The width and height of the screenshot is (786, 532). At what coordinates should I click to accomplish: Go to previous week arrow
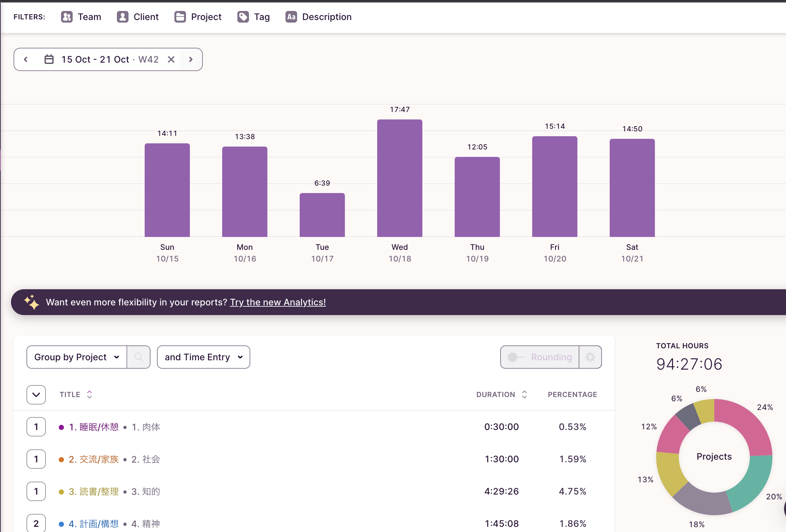pyautogui.click(x=26, y=59)
